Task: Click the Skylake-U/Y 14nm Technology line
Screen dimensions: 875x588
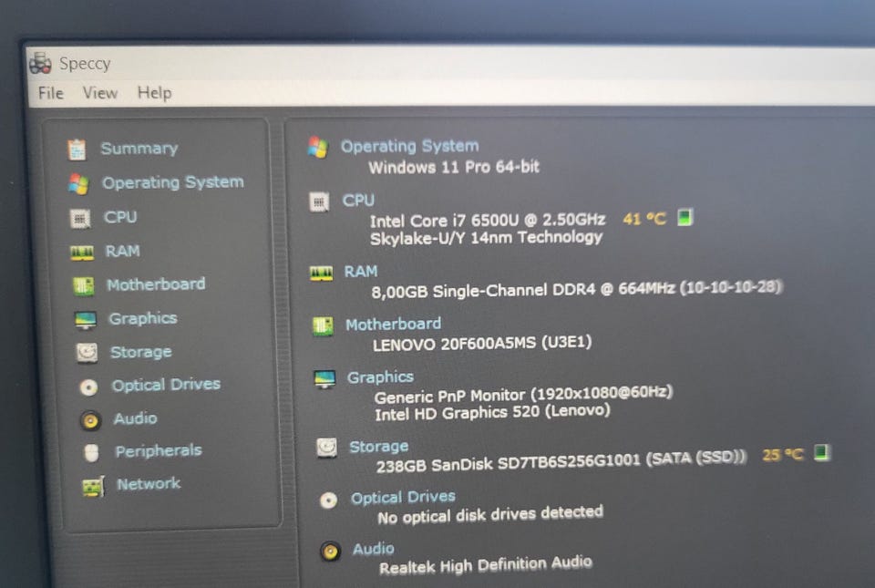Action: click(486, 238)
